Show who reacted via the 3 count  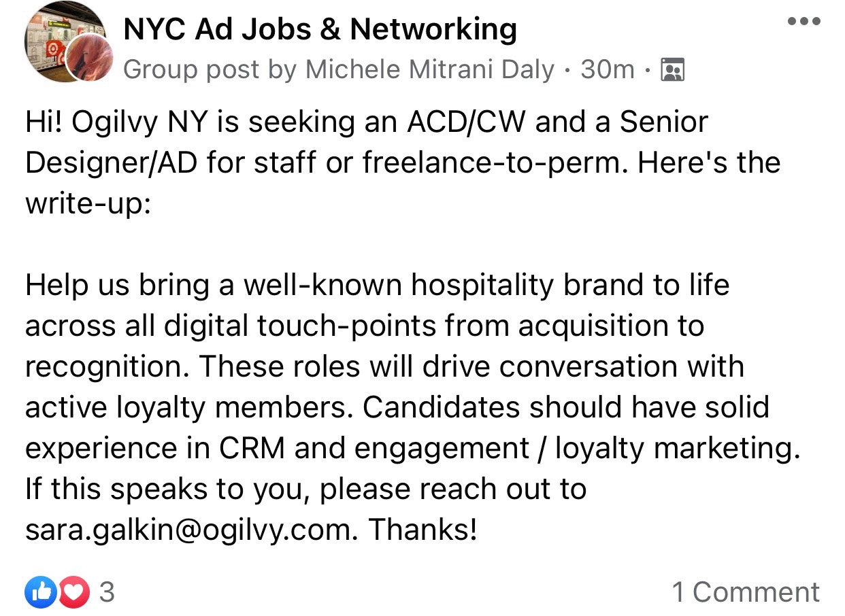107,593
